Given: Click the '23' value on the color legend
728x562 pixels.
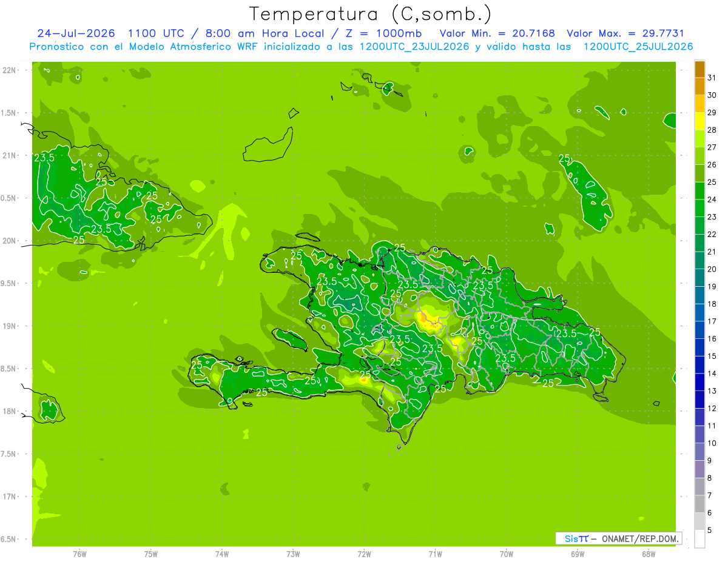Looking at the screenshot, I should tap(712, 217).
